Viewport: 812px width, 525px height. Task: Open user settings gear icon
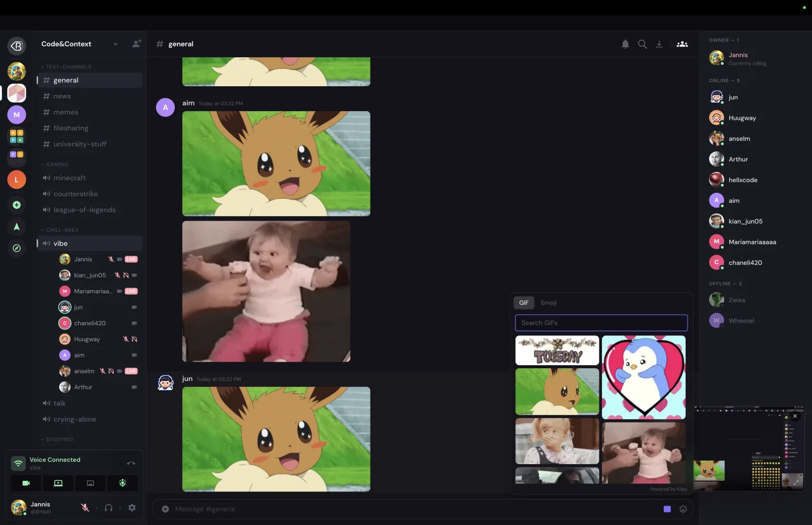click(x=132, y=508)
